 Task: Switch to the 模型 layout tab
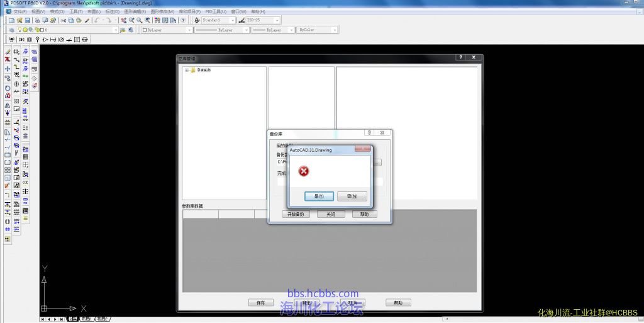73,319
